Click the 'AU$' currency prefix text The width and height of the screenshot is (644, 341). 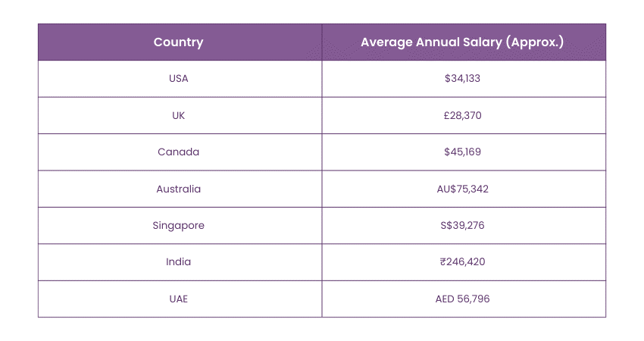tap(446, 189)
